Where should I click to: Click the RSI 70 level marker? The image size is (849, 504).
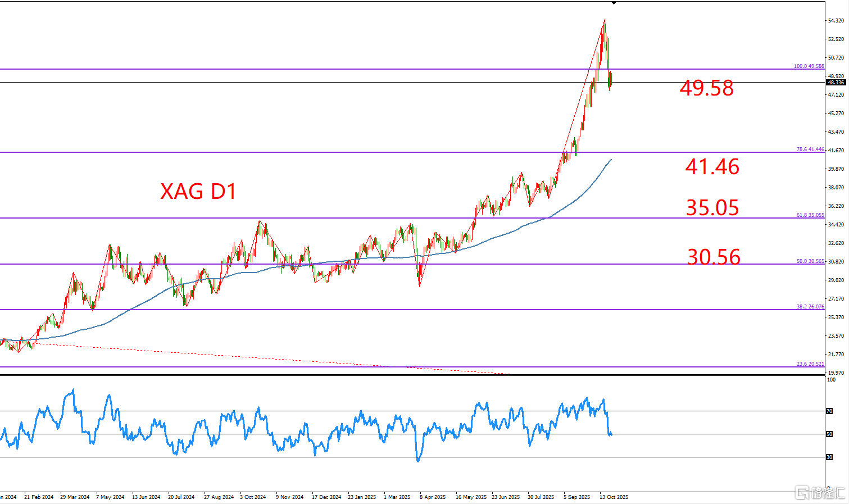pyautogui.click(x=829, y=411)
